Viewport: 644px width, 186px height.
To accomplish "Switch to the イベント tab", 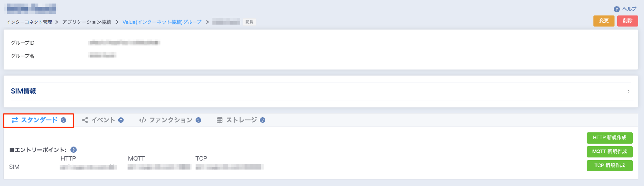I will tap(103, 120).
